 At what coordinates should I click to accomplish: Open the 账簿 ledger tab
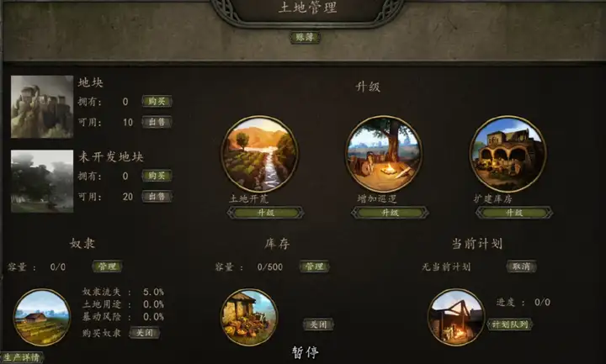click(x=305, y=38)
